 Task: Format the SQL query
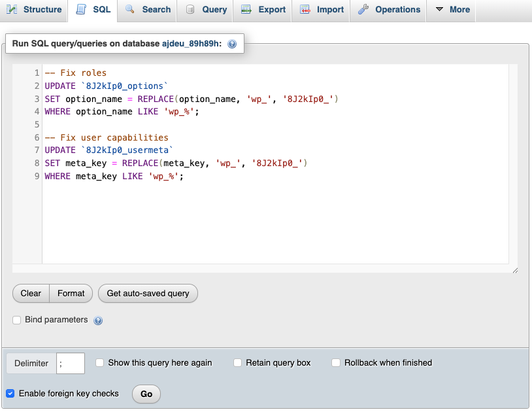[x=71, y=294]
